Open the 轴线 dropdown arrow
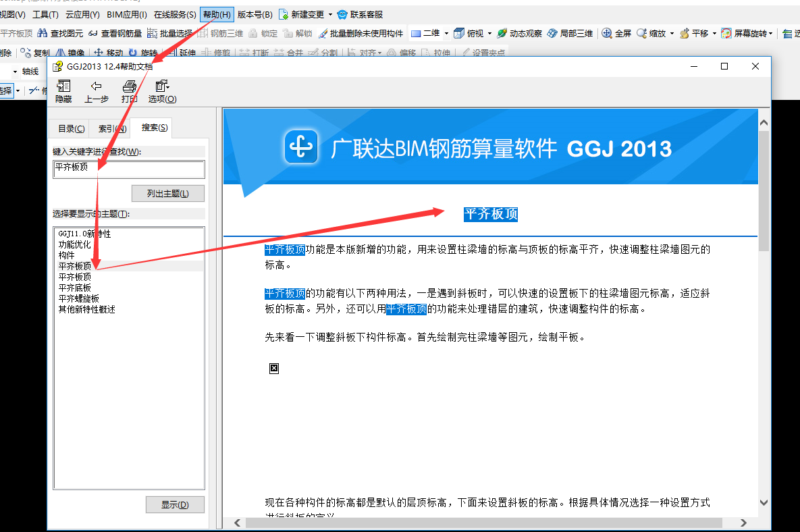Viewport: 800px width, 532px height. (15, 72)
